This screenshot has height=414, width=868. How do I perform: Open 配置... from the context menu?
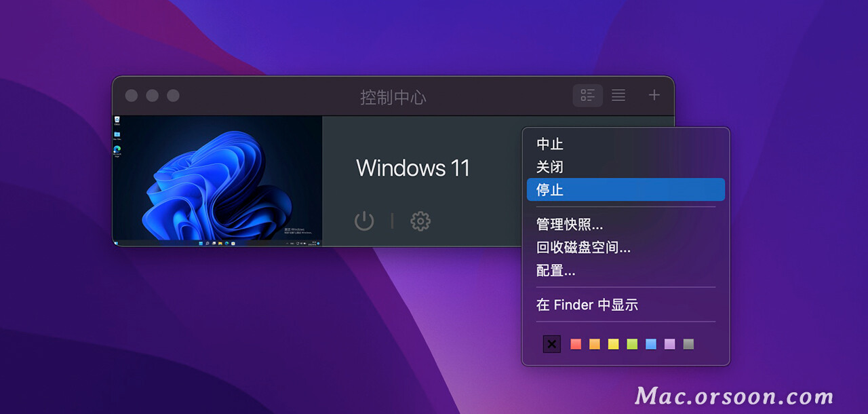pos(625,270)
